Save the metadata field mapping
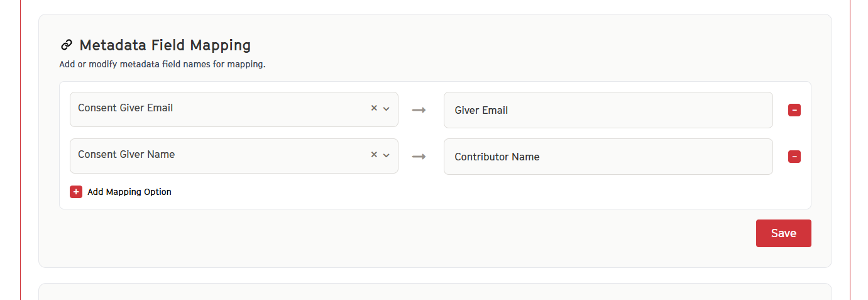The height and width of the screenshot is (300, 868). click(x=784, y=233)
